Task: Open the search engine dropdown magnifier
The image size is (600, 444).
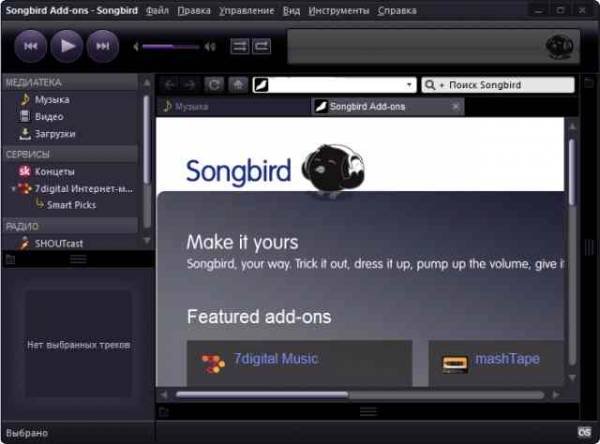Action: click(x=433, y=85)
